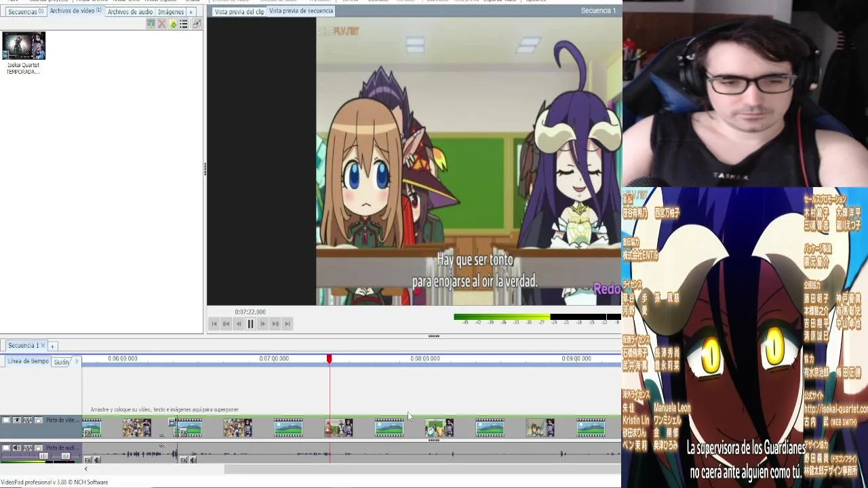Add a new sequence with the plus button

click(52, 346)
